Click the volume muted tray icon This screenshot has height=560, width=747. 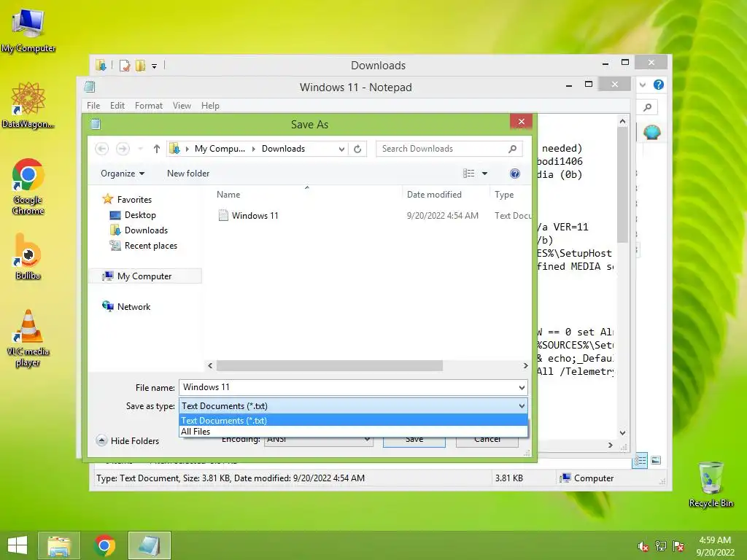pos(643,546)
